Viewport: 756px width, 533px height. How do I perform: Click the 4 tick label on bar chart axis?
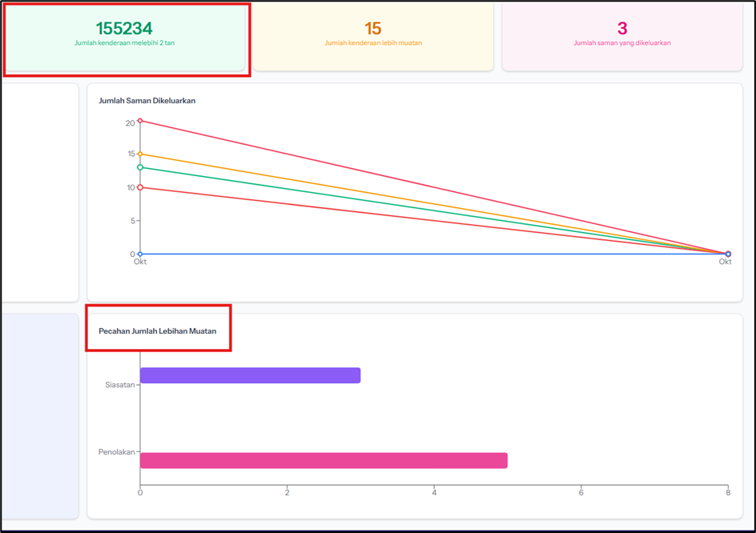click(x=434, y=492)
